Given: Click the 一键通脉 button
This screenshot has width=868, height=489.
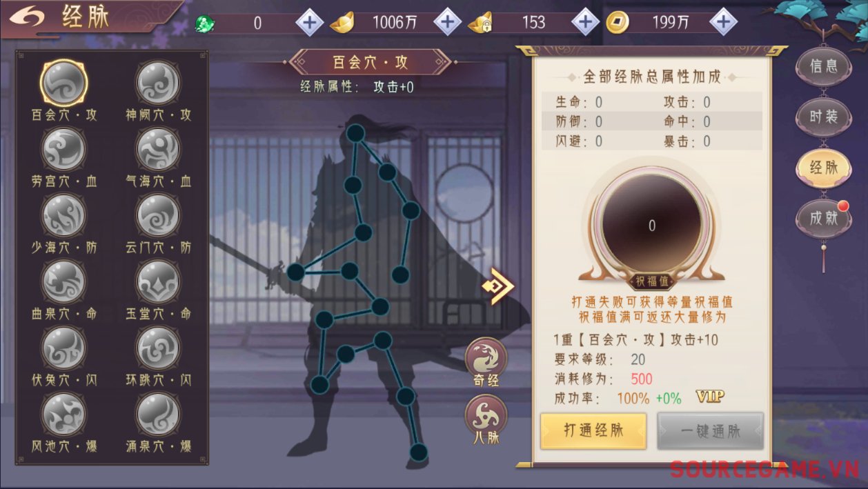Looking at the screenshot, I should pyautogui.click(x=711, y=431).
